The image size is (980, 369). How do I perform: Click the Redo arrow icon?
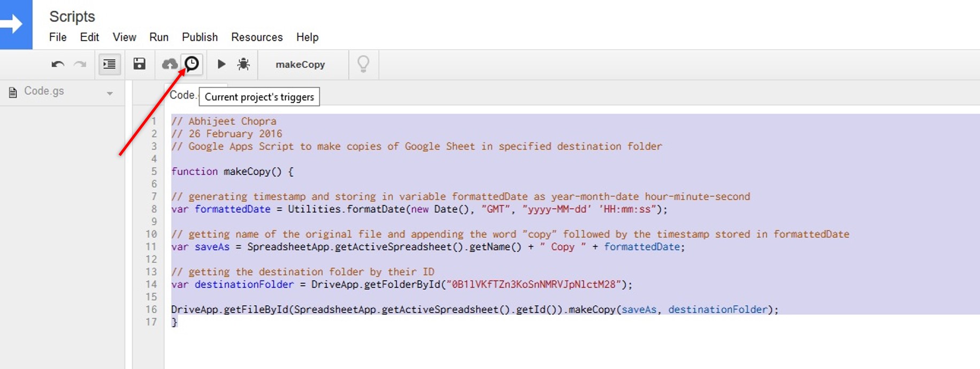point(80,64)
